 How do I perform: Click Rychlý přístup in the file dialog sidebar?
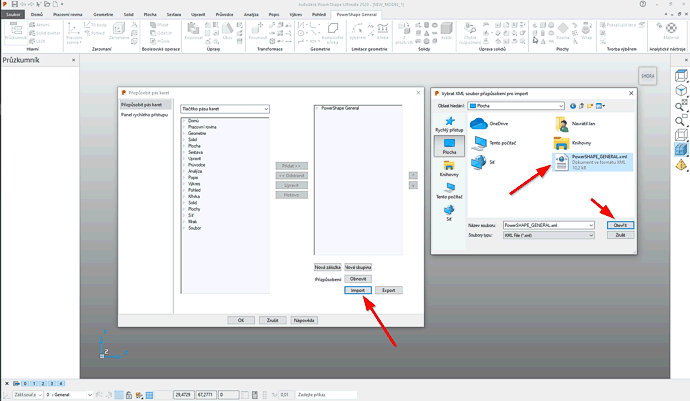(449, 125)
